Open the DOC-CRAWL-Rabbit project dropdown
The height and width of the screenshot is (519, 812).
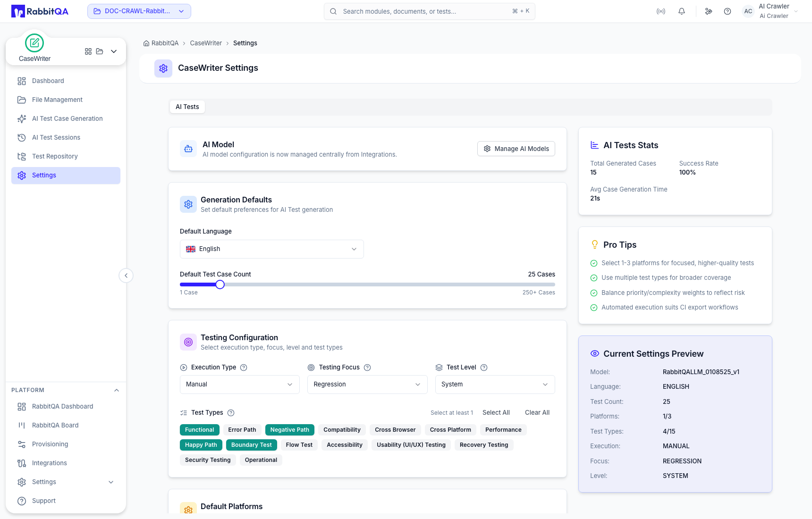pos(139,11)
